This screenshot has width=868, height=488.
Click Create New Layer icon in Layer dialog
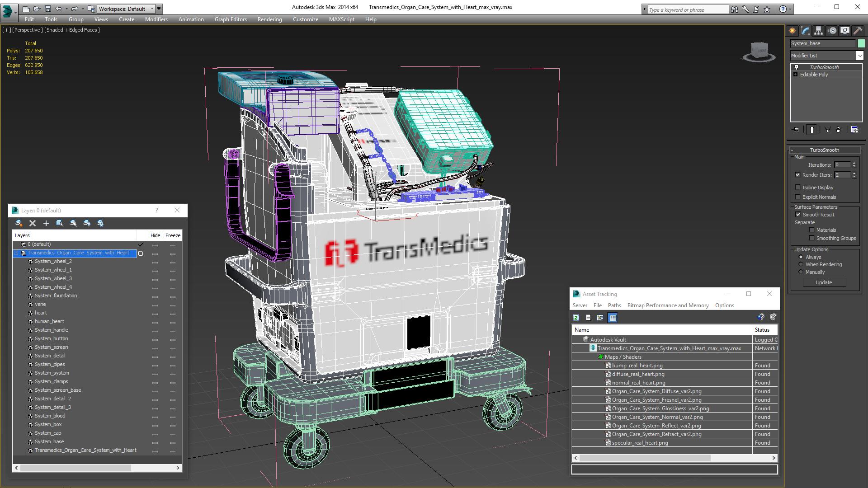[19, 223]
